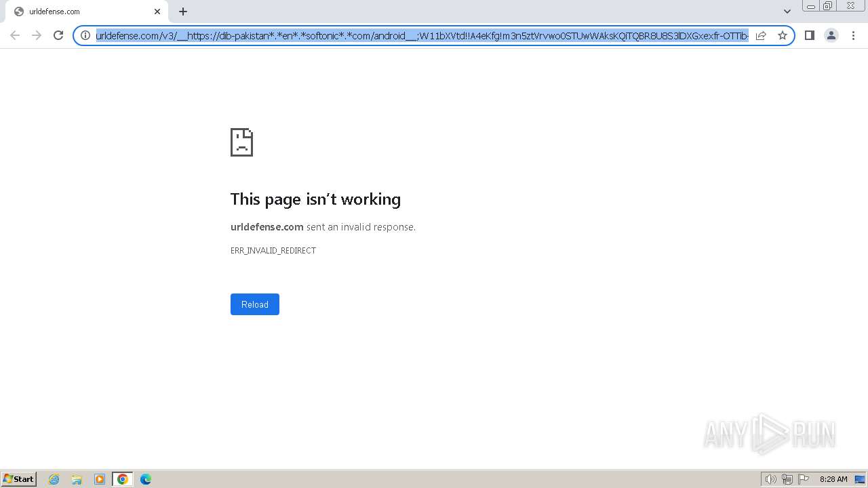Click the 'This page isn't working' heading
Viewport: 868px width, 488px height.
(315, 199)
